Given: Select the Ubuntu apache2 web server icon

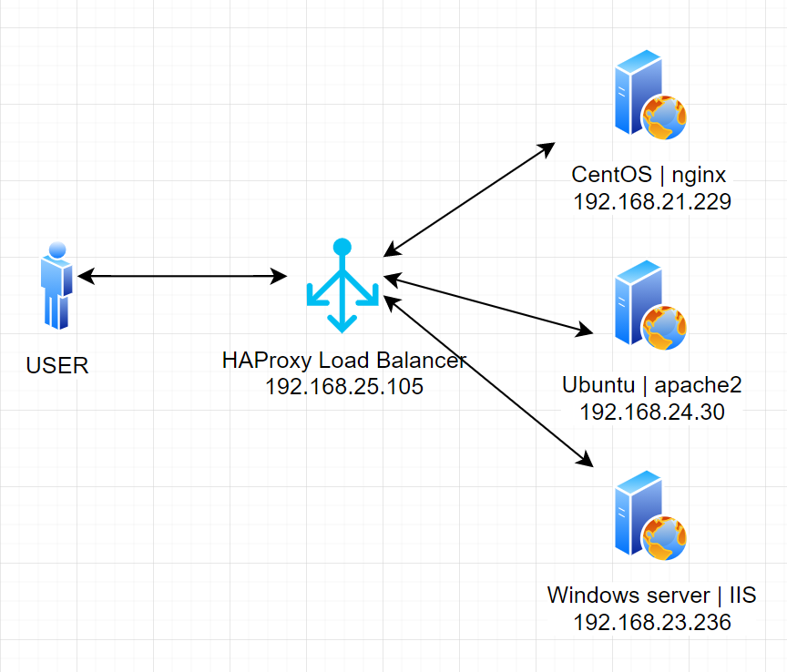Looking at the screenshot, I should [650, 305].
